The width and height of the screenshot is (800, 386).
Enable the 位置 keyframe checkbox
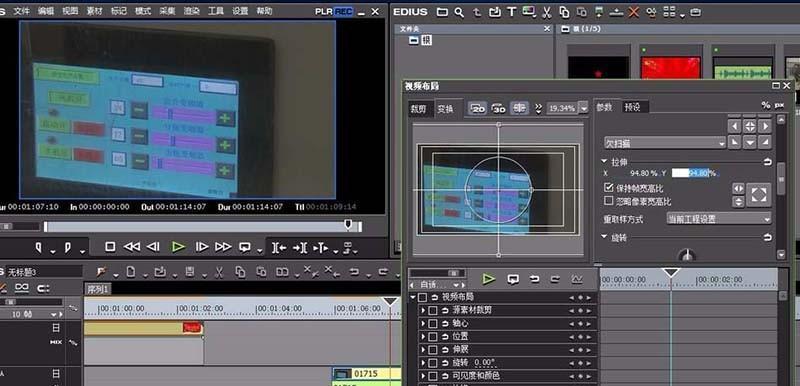[433, 337]
